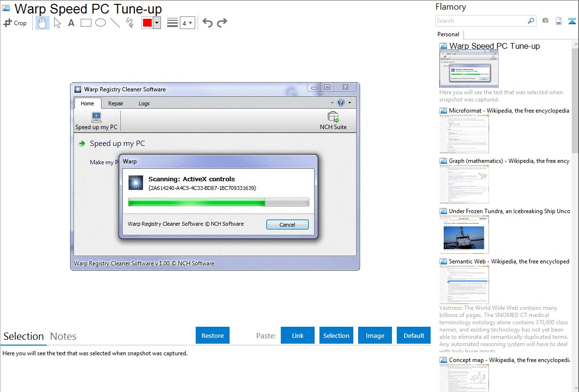Redo the last annotation

coord(222,23)
